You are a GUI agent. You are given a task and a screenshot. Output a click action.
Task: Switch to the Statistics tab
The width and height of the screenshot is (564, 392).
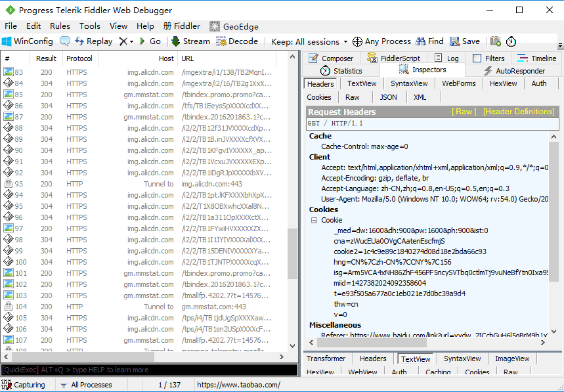(x=341, y=71)
